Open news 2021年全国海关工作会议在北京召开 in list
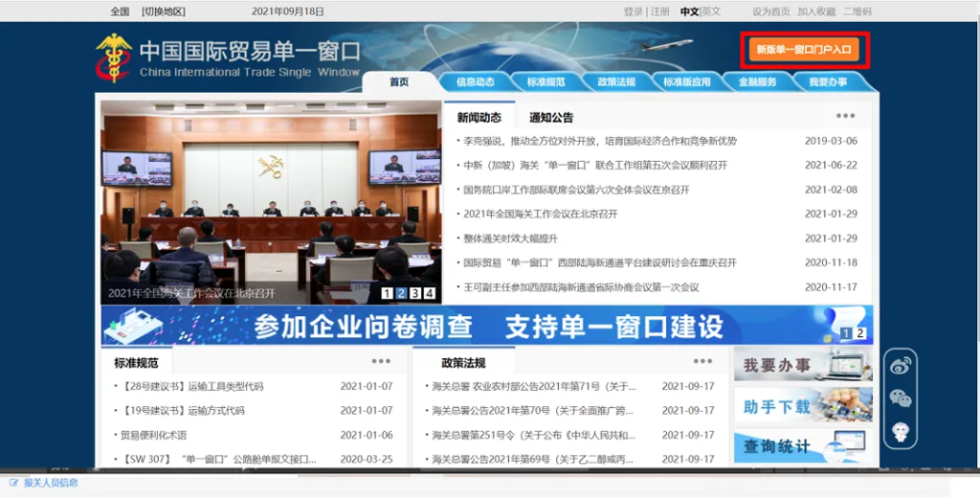The image size is (980, 499). click(540, 215)
